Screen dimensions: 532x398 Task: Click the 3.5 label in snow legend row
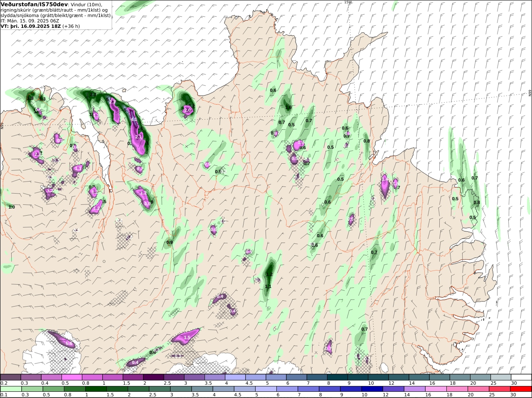pos(208,383)
